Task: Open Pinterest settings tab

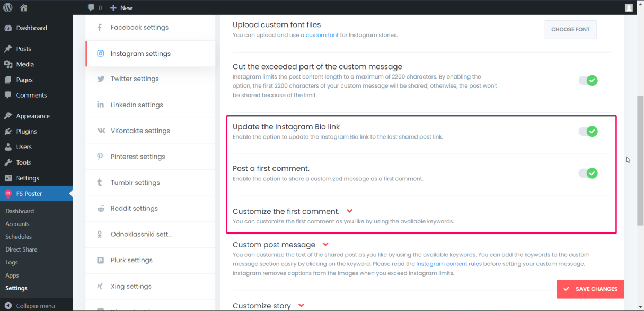Action: 151,157
